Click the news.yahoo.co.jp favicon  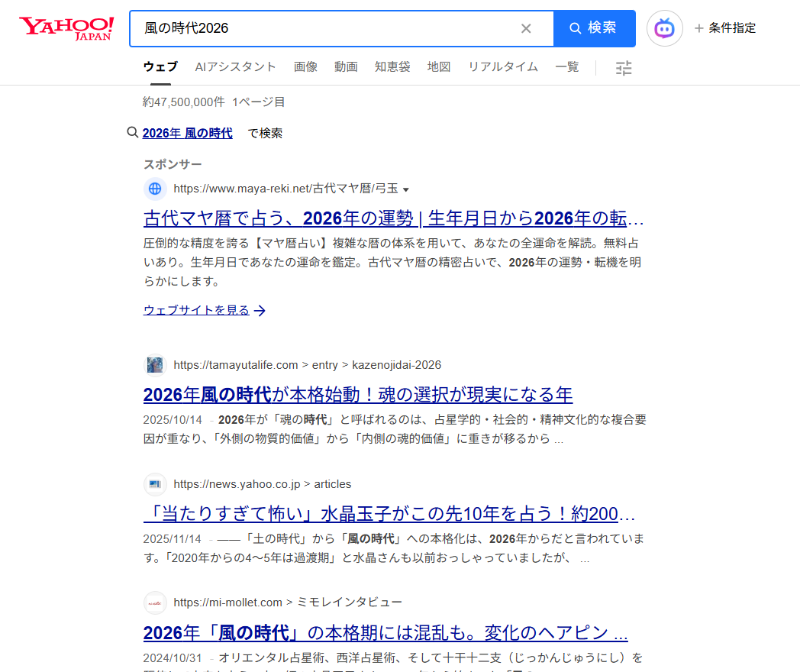(155, 484)
